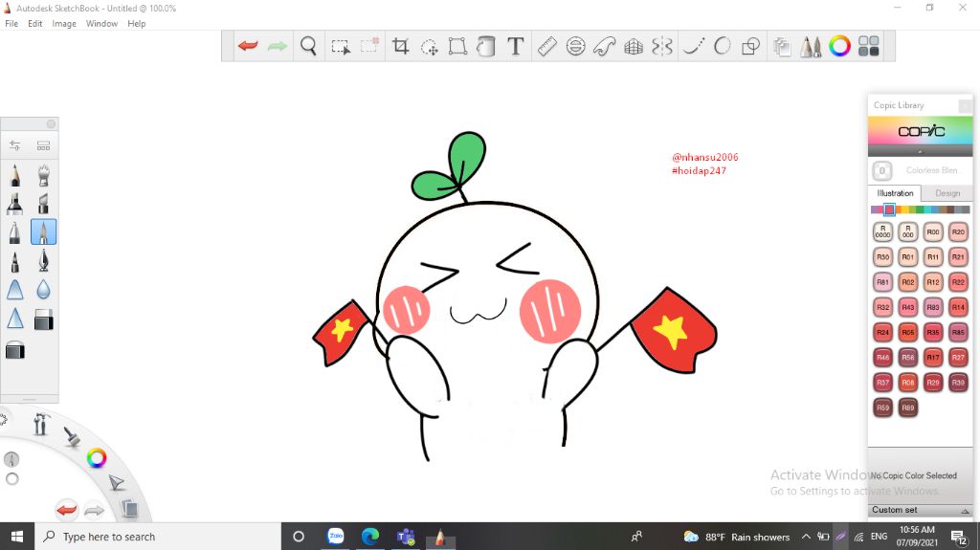Toggle the Brush Palette toolbar icon
980x550 pixels.
click(x=811, y=46)
